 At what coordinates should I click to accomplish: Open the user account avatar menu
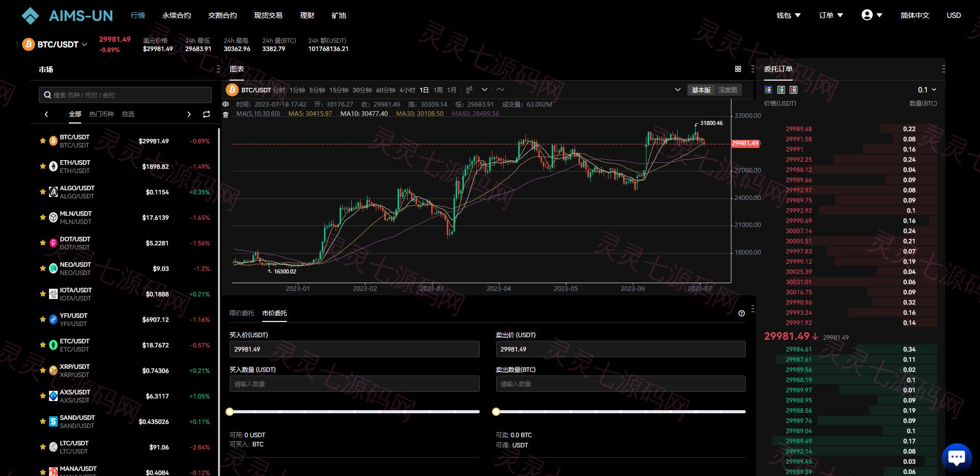pyautogui.click(x=872, y=15)
